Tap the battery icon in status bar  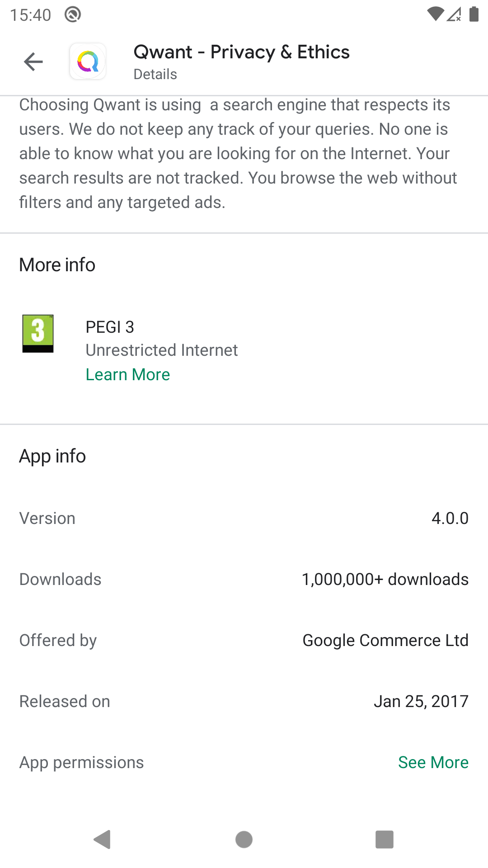point(474,14)
